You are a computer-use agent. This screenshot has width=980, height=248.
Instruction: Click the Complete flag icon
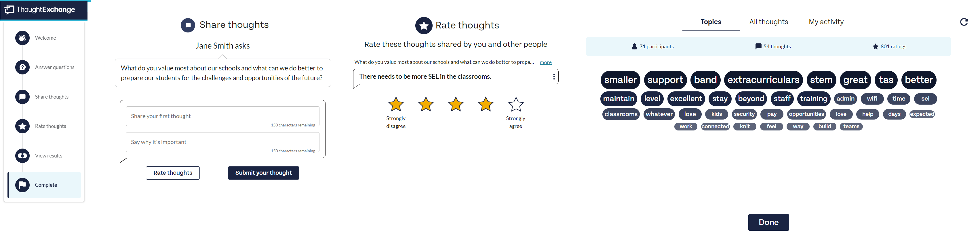point(22,185)
